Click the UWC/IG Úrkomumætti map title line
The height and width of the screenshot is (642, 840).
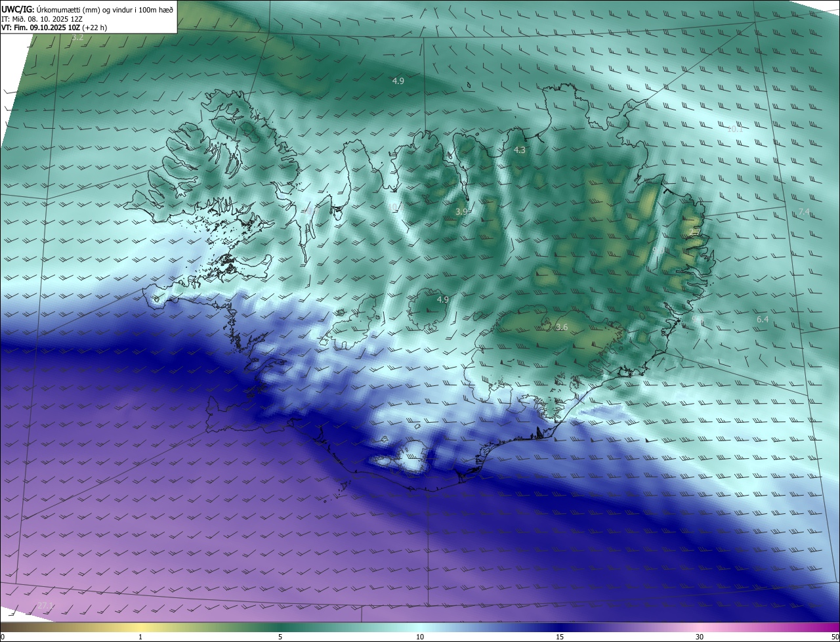[87, 9]
